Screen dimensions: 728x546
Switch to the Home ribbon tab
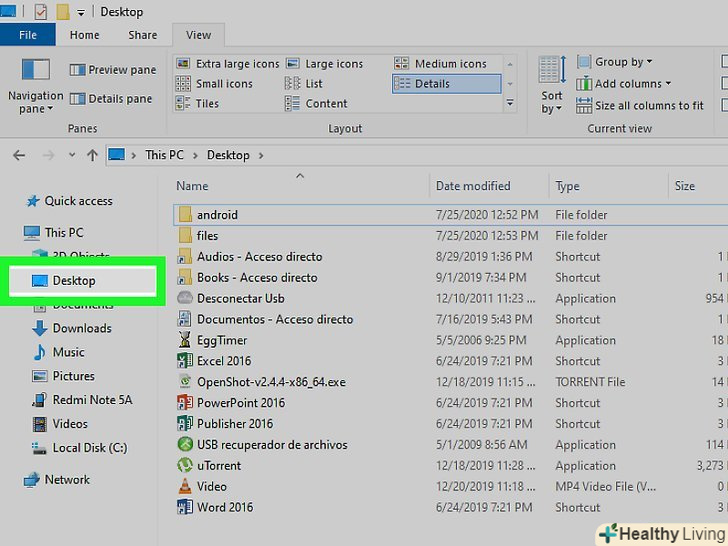tap(84, 35)
